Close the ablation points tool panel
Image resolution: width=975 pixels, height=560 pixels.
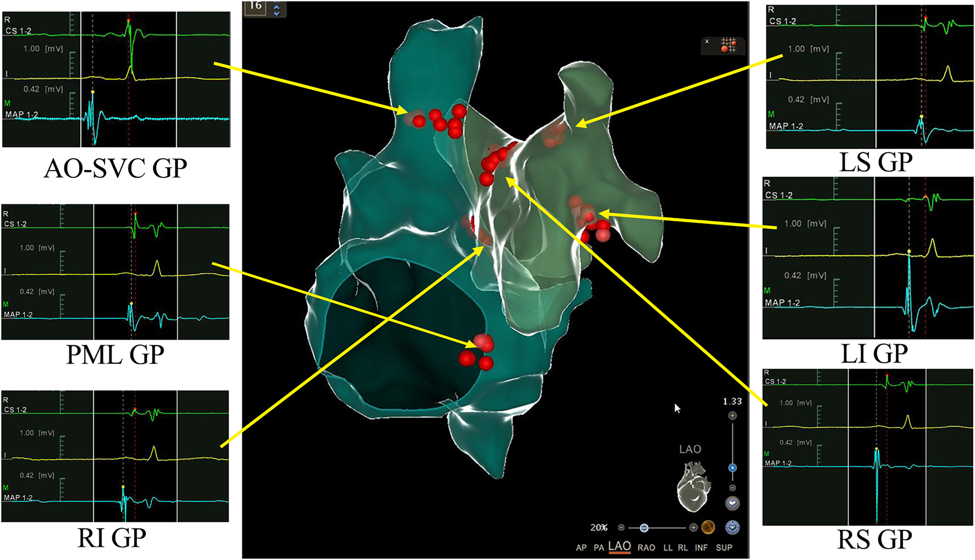click(707, 42)
